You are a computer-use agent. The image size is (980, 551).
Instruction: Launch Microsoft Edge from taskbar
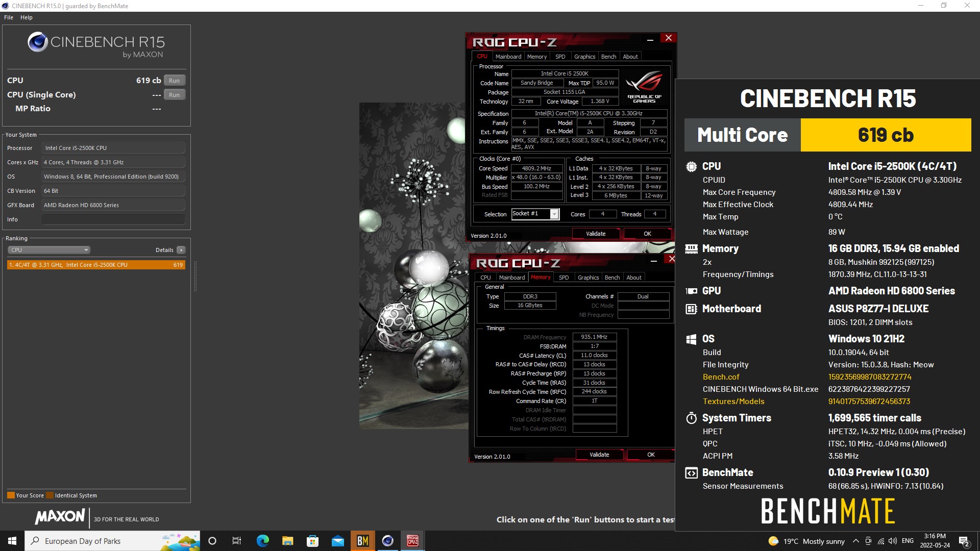tap(262, 541)
